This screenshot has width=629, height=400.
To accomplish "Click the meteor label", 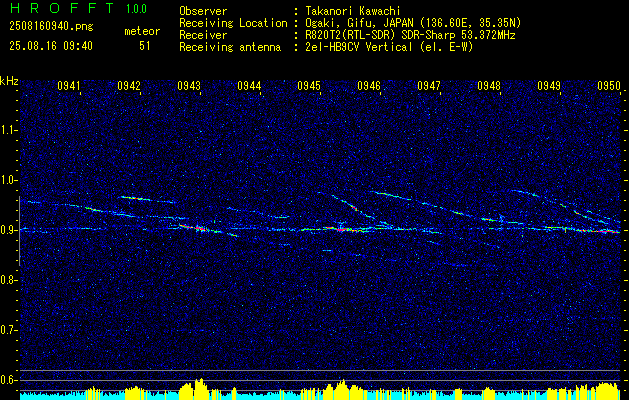I will click(x=142, y=31).
